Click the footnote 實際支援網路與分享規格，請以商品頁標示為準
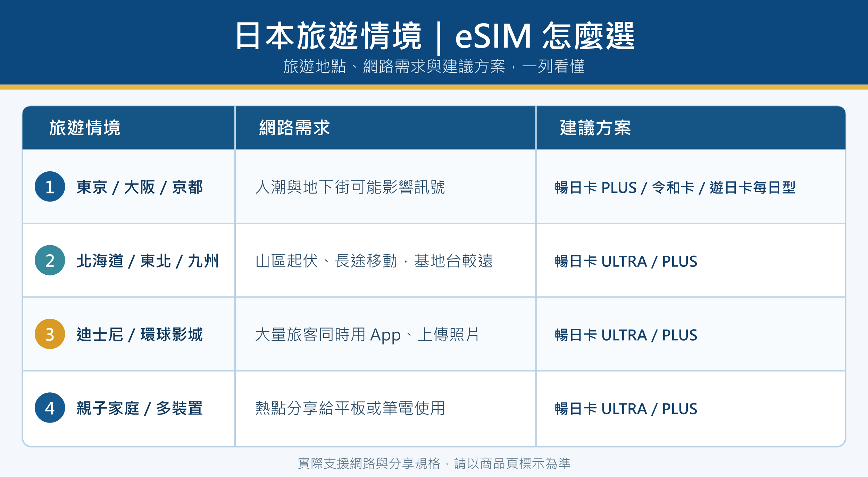Screen dimensions: 868x477 pos(434,463)
